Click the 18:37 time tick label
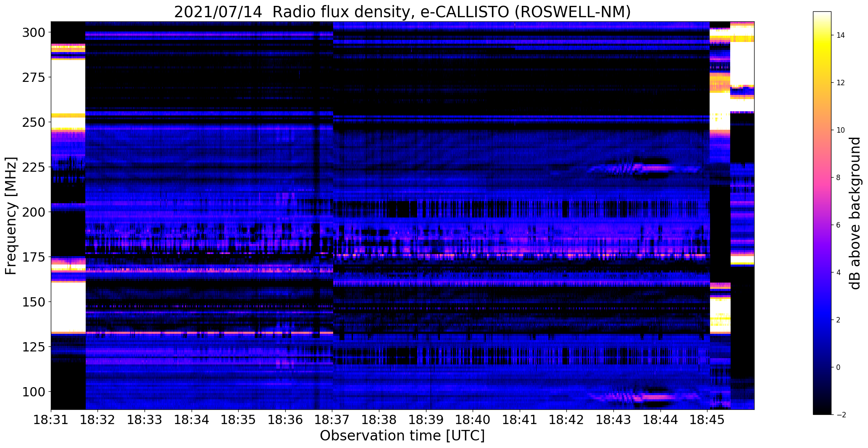868x448 pixels. (x=332, y=420)
